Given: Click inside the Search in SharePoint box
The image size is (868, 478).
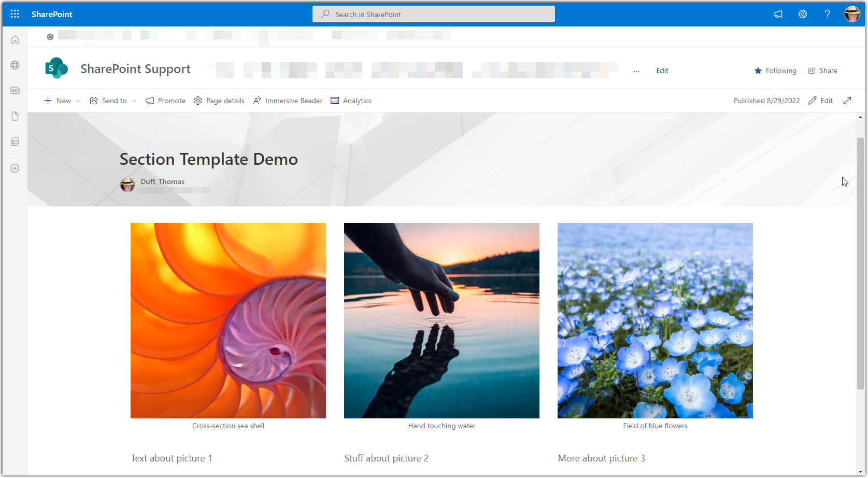Looking at the screenshot, I should (x=433, y=14).
